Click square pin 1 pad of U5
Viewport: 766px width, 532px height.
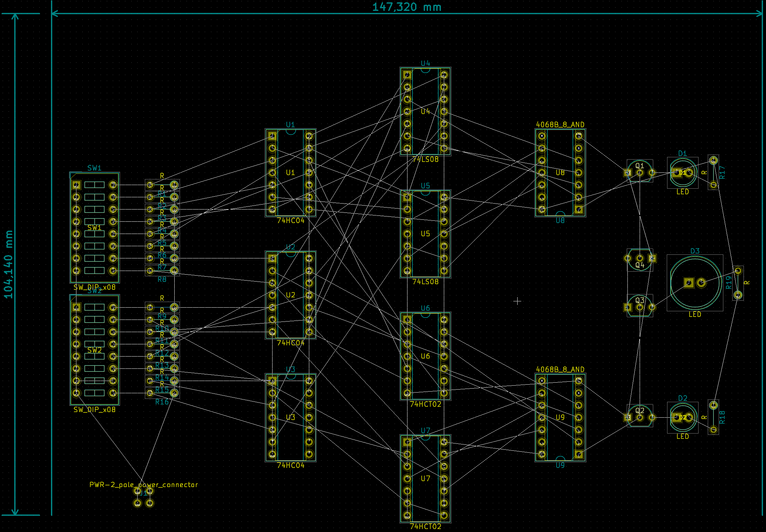pyautogui.click(x=407, y=197)
